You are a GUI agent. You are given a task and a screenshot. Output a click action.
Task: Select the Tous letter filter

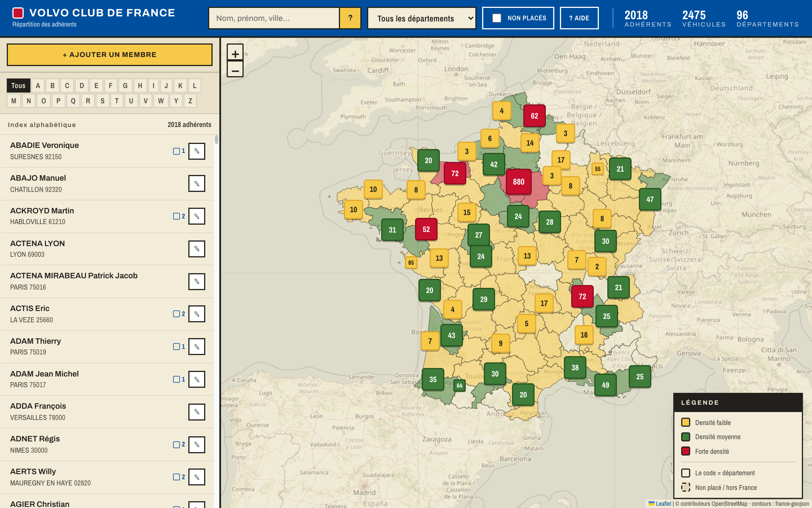tap(18, 86)
